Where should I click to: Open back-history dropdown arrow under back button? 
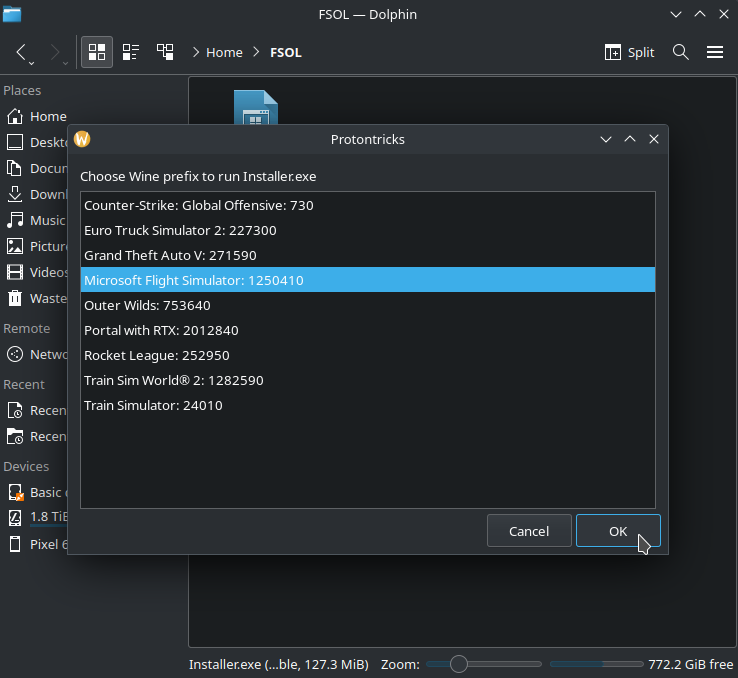(31, 63)
